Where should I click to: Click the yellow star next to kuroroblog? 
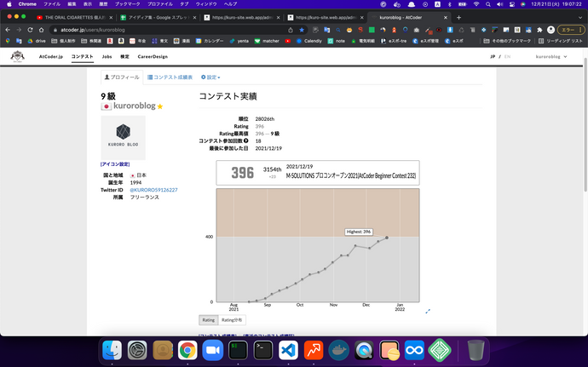(x=160, y=106)
